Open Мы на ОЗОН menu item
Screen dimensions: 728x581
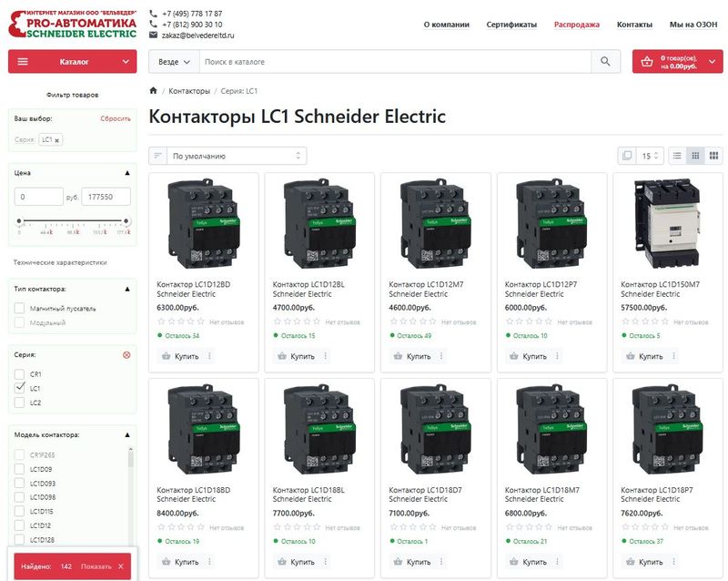693,25
